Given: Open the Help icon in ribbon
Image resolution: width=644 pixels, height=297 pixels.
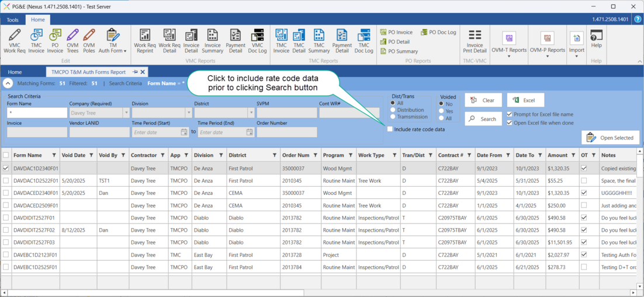Looking at the screenshot, I should [596, 39].
